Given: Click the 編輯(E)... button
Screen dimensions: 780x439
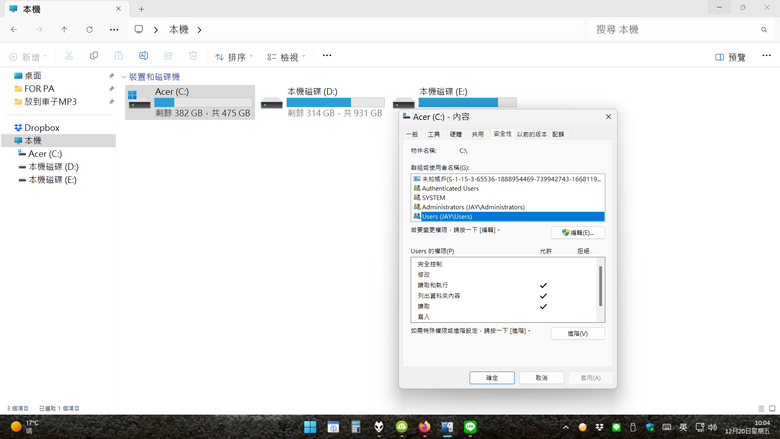Looking at the screenshot, I should pyautogui.click(x=578, y=233).
